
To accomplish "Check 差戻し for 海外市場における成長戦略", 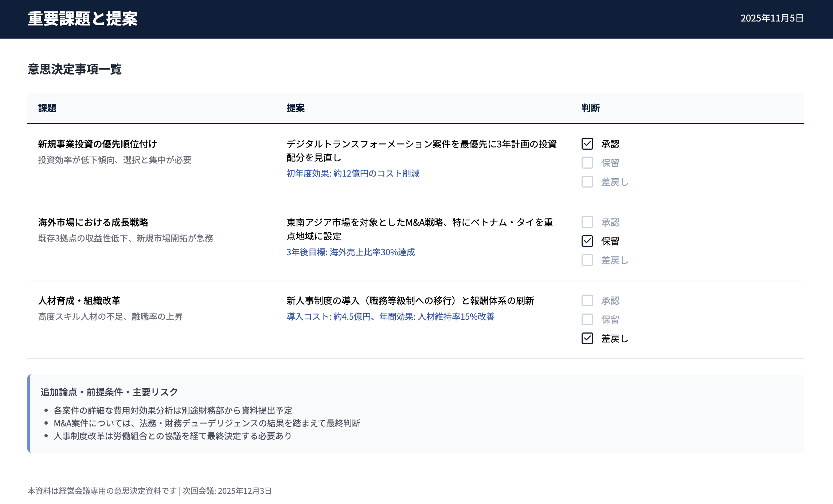I will [587, 260].
